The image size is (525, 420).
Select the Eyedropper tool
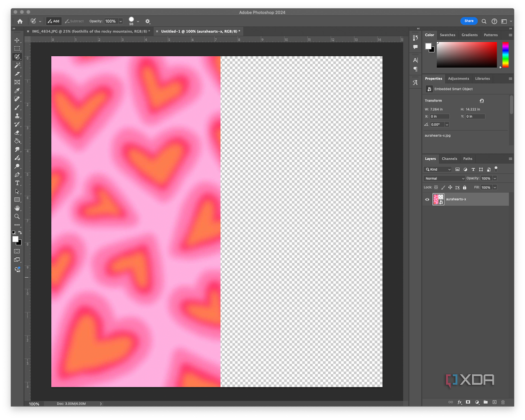17,91
